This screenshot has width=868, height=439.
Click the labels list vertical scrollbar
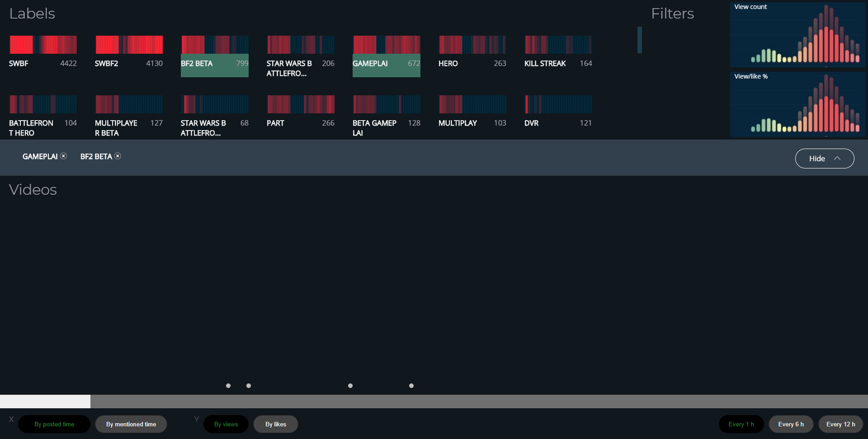640,40
